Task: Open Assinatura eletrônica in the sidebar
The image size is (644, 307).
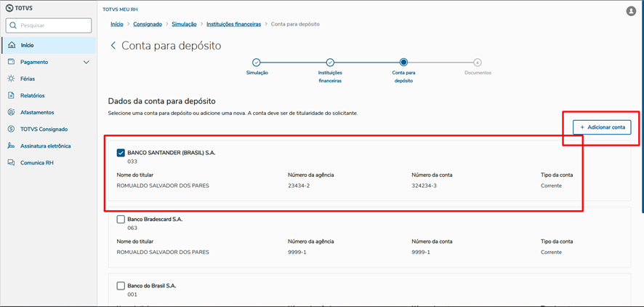Action: tap(49, 146)
